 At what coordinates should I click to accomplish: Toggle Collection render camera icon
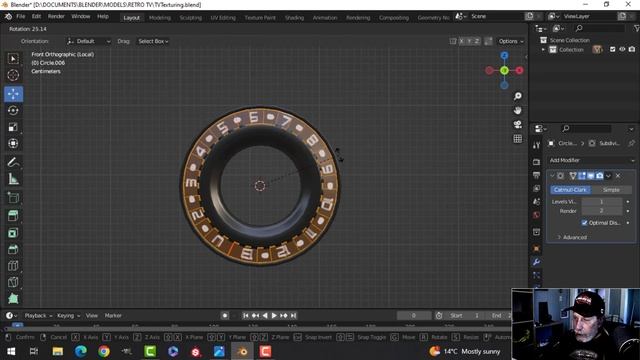[x=632, y=49]
